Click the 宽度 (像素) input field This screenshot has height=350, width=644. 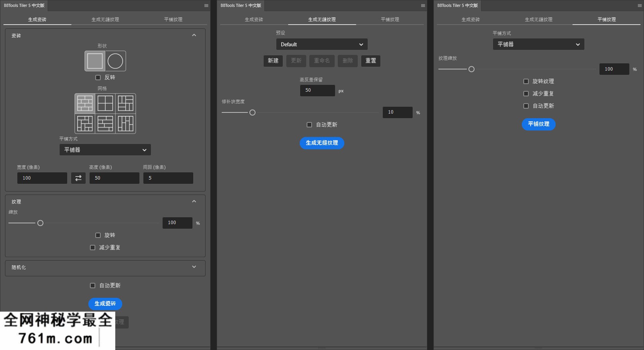[x=42, y=178]
